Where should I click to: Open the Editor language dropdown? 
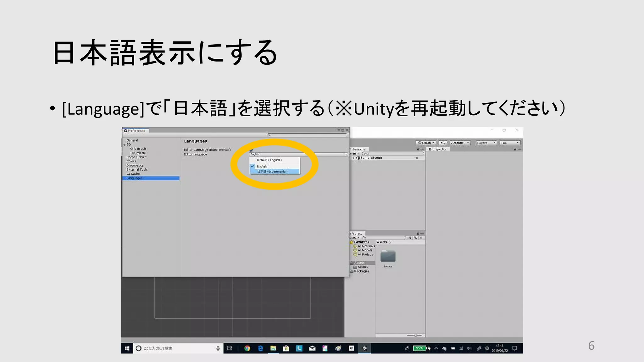tap(298, 154)
